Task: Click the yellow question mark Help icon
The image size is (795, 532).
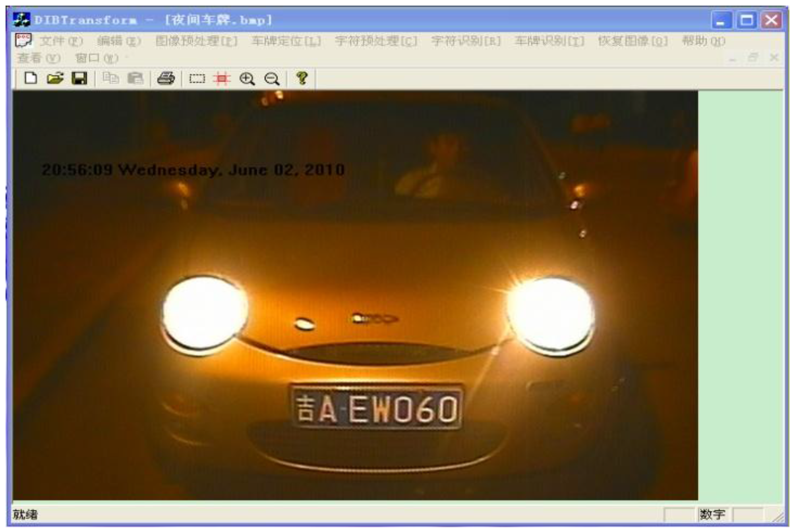Action: [x=302, y=78]
